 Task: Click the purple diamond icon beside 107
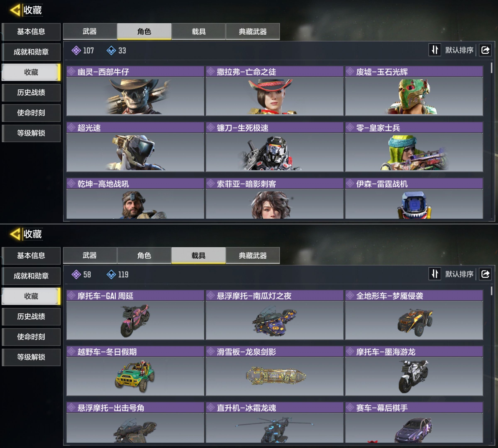76,50
